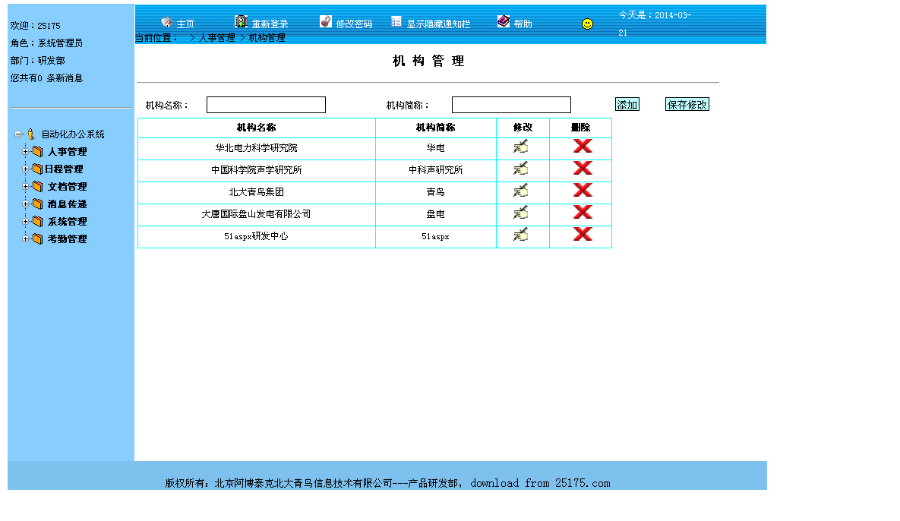Toggle the 显示隐藏通知栏 menu item

[439, 24]
